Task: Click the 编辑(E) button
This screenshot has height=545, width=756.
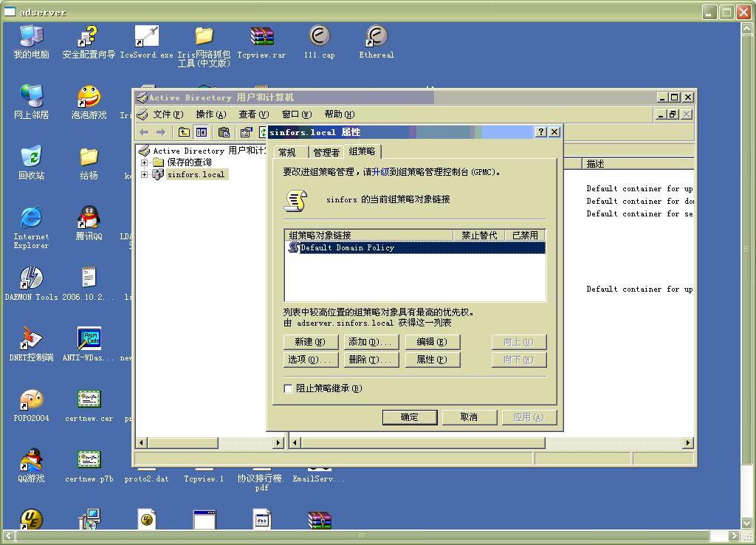Action: (431, 342)
